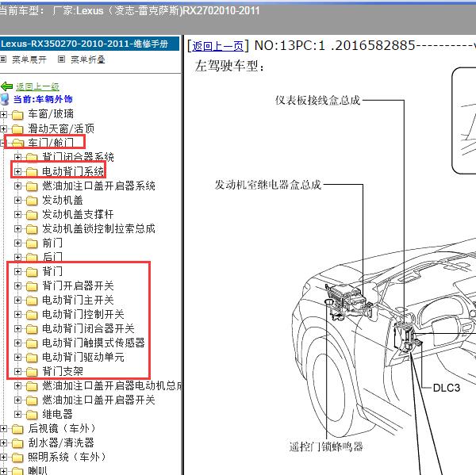Screen dimensions: 476x475
Task: Expand the 刮水器/清洗器 node
Action: [x=3, y=442]
